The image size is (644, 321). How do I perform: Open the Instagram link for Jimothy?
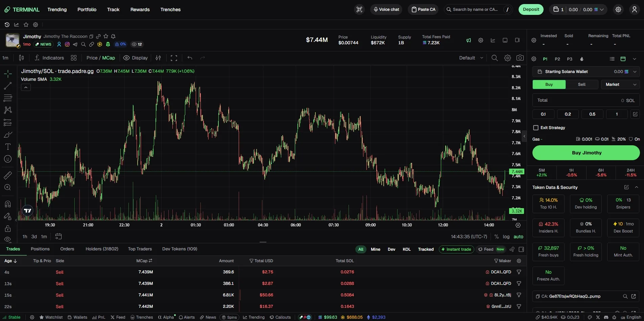(x=67, y=44)
